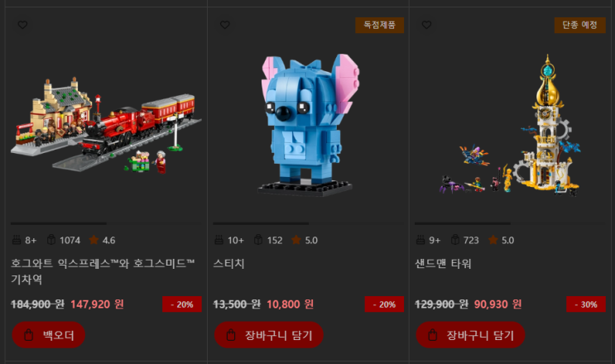Open the 샌드맨 타워 title link

pyautogui.click(x=443, y=264)
